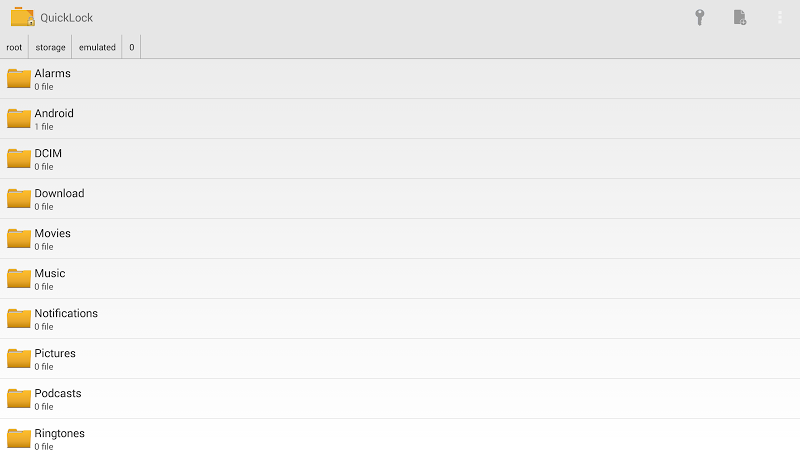
Task: Select storage breadcrumb segment
Action: click(50, 47)
